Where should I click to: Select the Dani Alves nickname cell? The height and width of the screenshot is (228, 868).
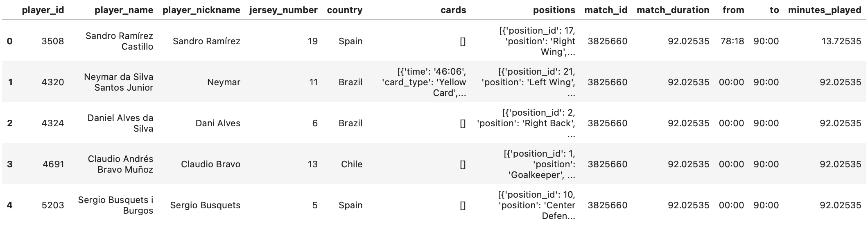tap(218, 123)
